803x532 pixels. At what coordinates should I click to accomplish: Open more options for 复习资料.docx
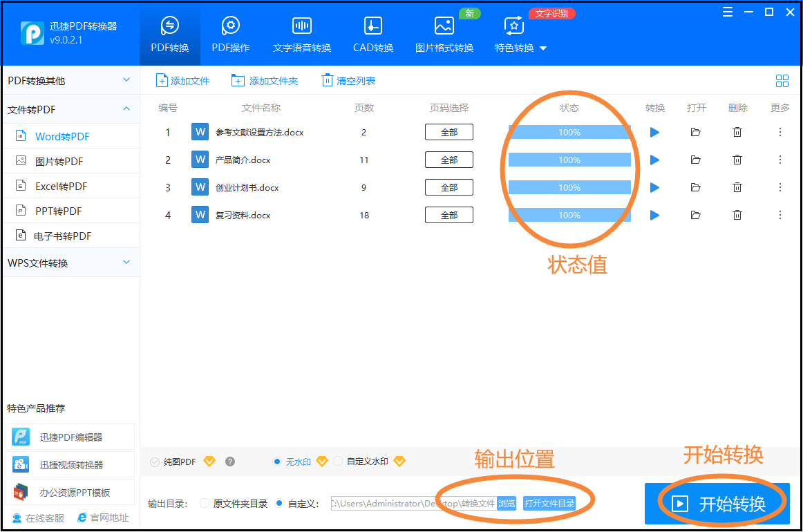click(780, 215)
